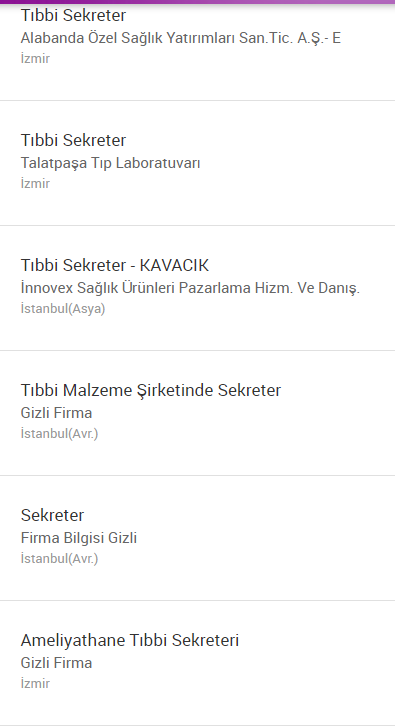Select İstanbul(Avr.) under the Tıbbi Malzeme listing
Image resolution: width=395 pixels, height=726 pixels.
(59, 434)
